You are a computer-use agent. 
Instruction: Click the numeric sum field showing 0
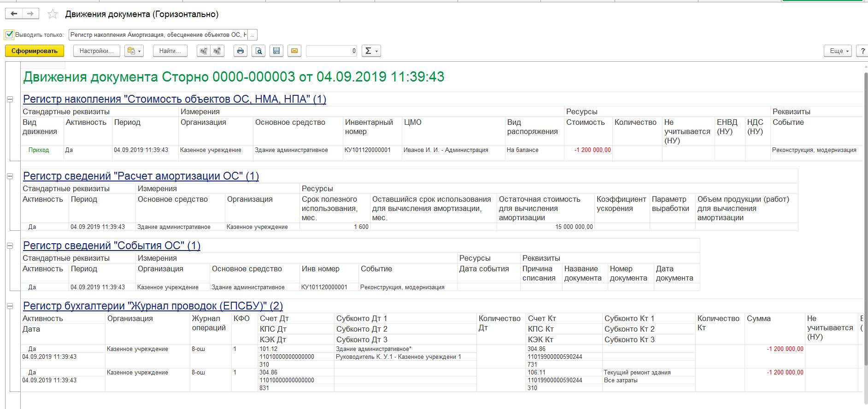332,51
